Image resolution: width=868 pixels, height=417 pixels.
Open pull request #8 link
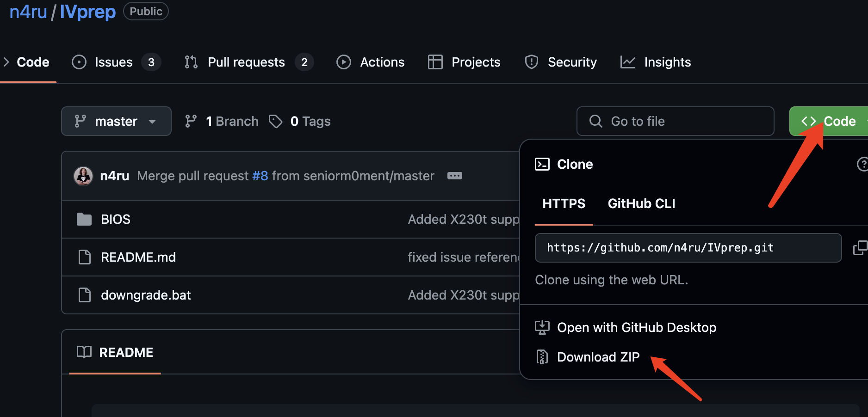tap(260, 176)
